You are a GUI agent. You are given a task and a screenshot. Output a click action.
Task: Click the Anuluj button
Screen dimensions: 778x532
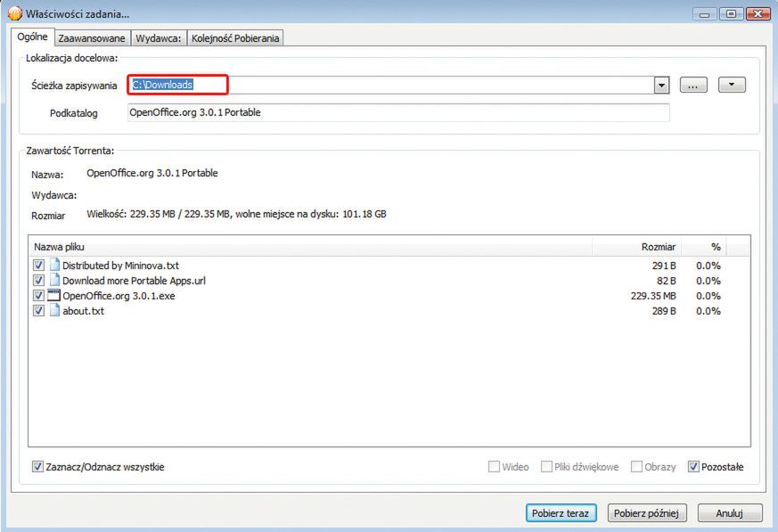pyautogui.click(x=729, y=513)
